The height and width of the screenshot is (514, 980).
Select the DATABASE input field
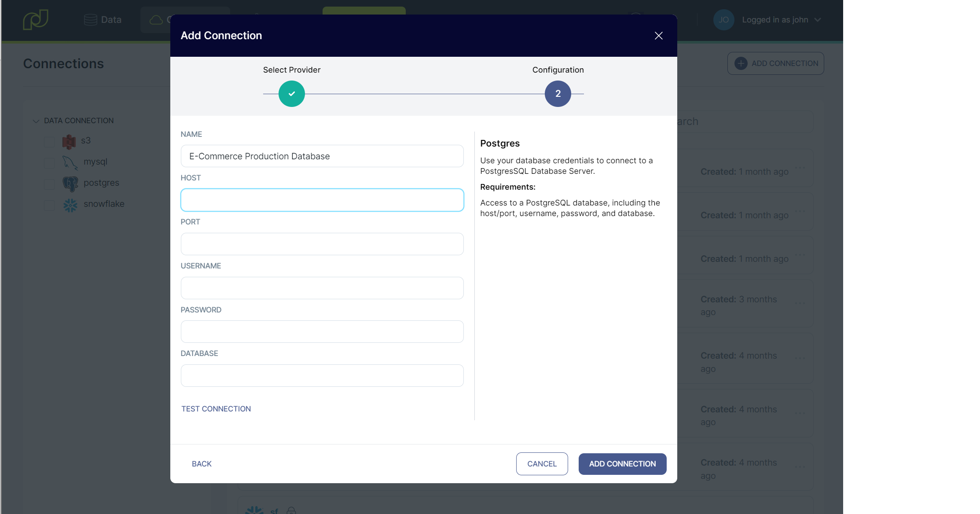[x=323, y=375]
